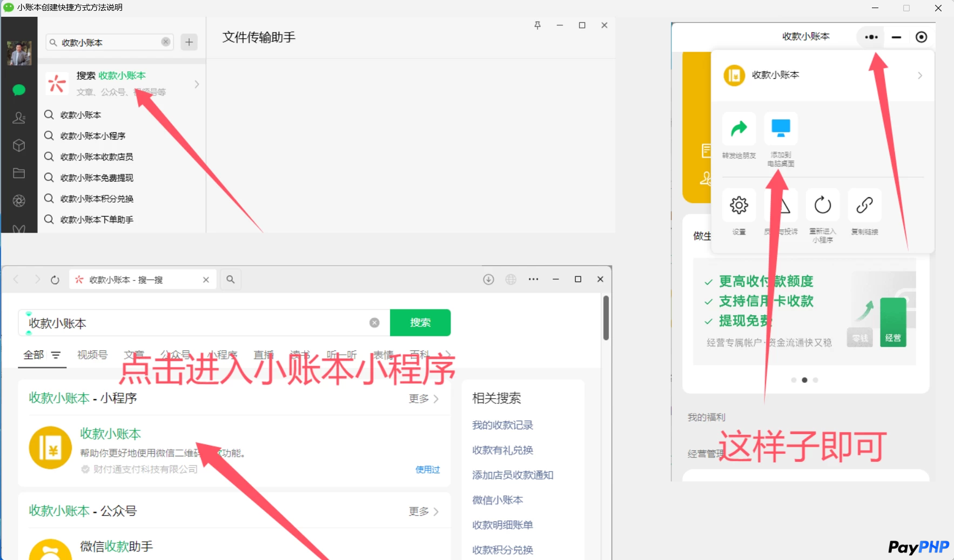Click 重新进入小程序 refresh icon
This screenshot has width=954, height=560.
click(823, 205)
